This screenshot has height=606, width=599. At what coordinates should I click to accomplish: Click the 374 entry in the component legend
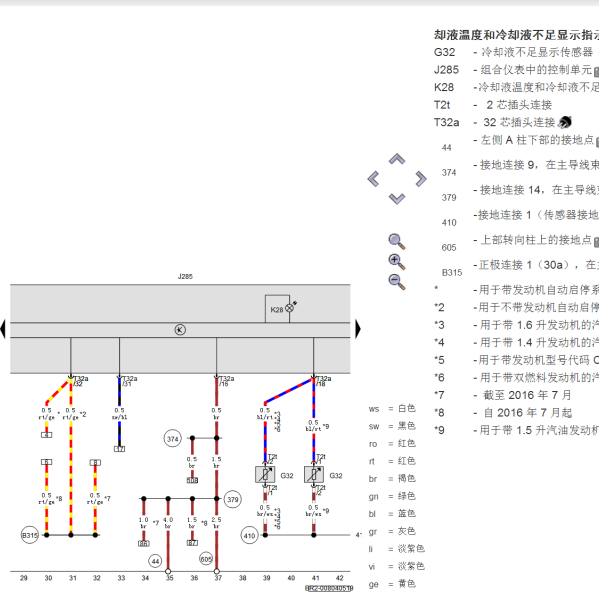click(449, 173)
